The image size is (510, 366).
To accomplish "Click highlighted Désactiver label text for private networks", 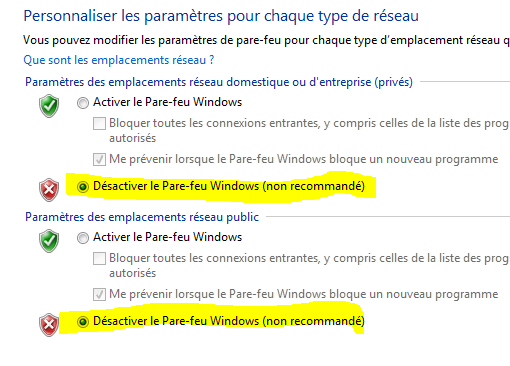I will pyautogui.click(x=229, y=186).
